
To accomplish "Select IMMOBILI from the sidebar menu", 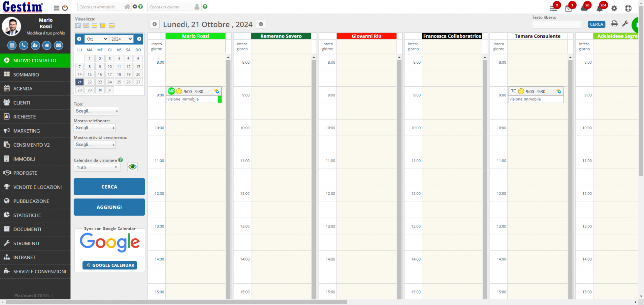I will coord(24,159).
